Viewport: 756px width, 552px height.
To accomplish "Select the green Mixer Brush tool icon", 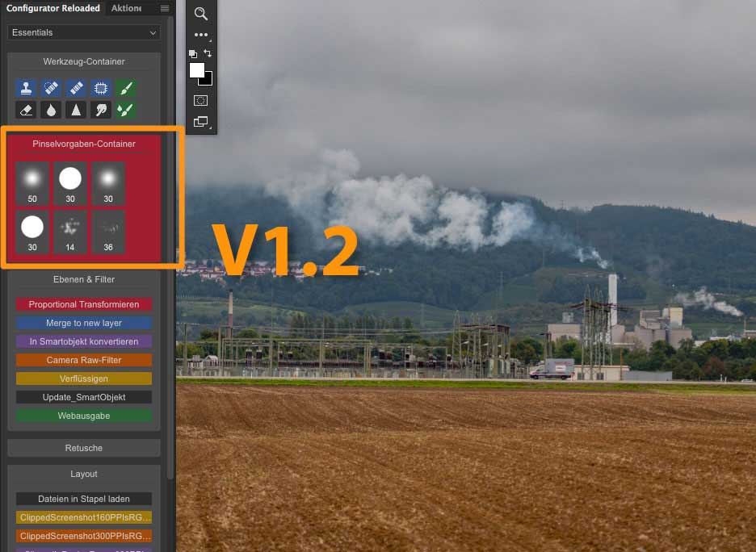I will (125, 111).
